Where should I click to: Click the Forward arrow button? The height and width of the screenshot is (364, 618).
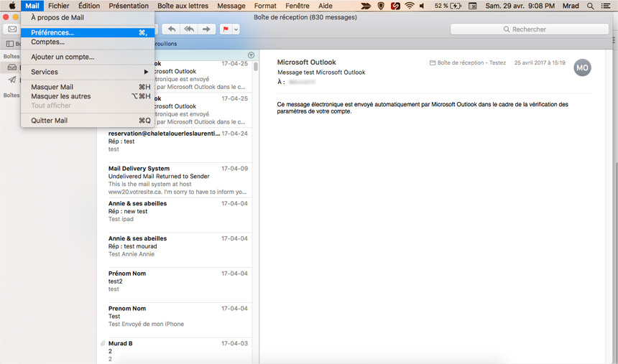[206, 29]
